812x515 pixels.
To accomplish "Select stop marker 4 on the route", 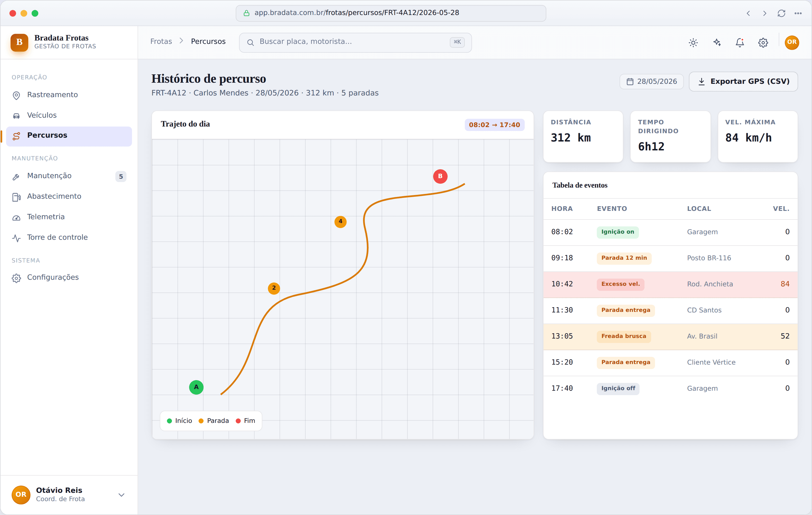I will click(340, 222).
